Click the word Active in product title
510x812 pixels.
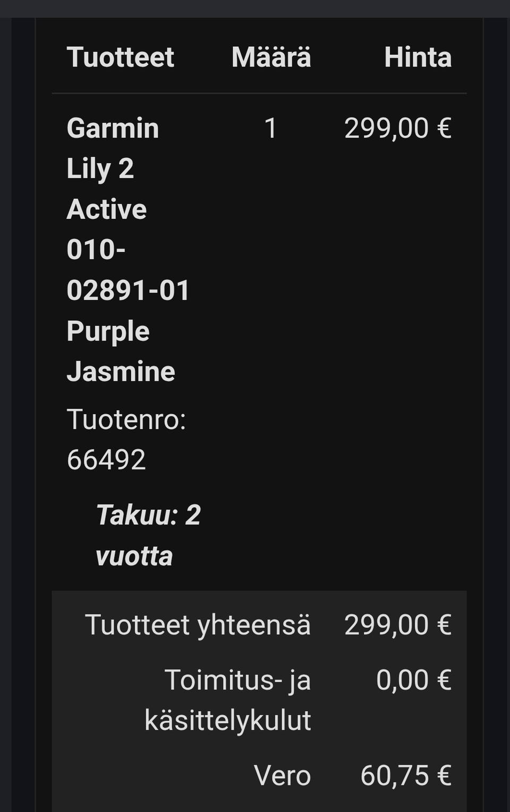click(107, 209)
